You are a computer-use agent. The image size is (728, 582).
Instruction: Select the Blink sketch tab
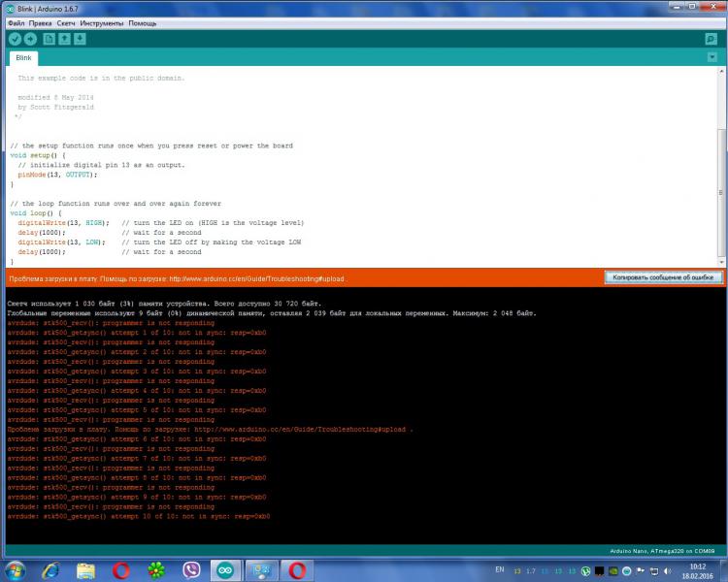[23, 58]
